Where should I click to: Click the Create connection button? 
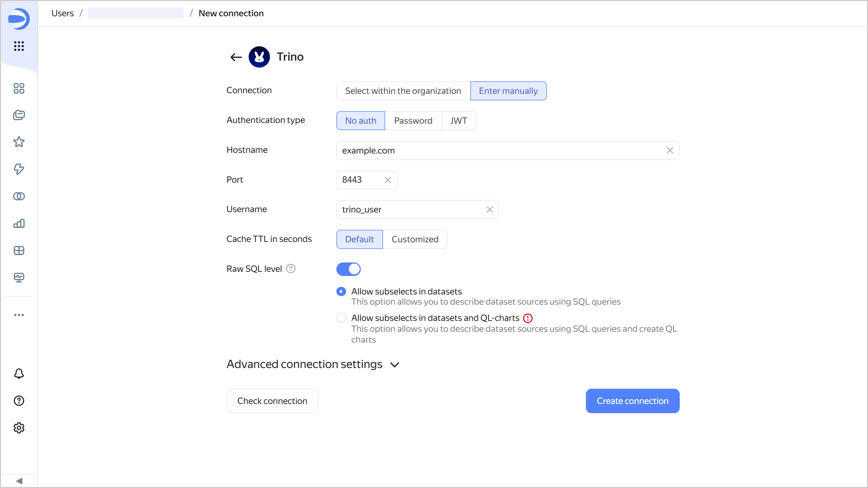tap(632, 401)
